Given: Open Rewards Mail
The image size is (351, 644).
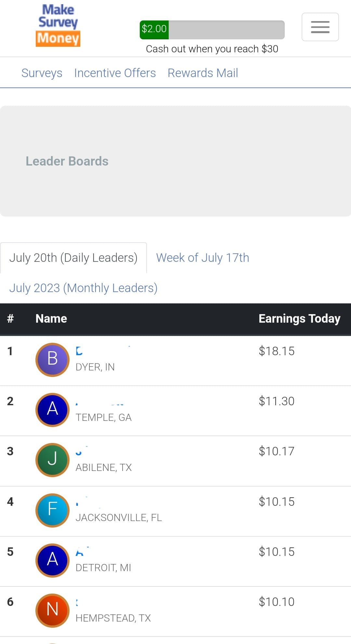Looking at the screenshot, I should (x=203, y=73).
